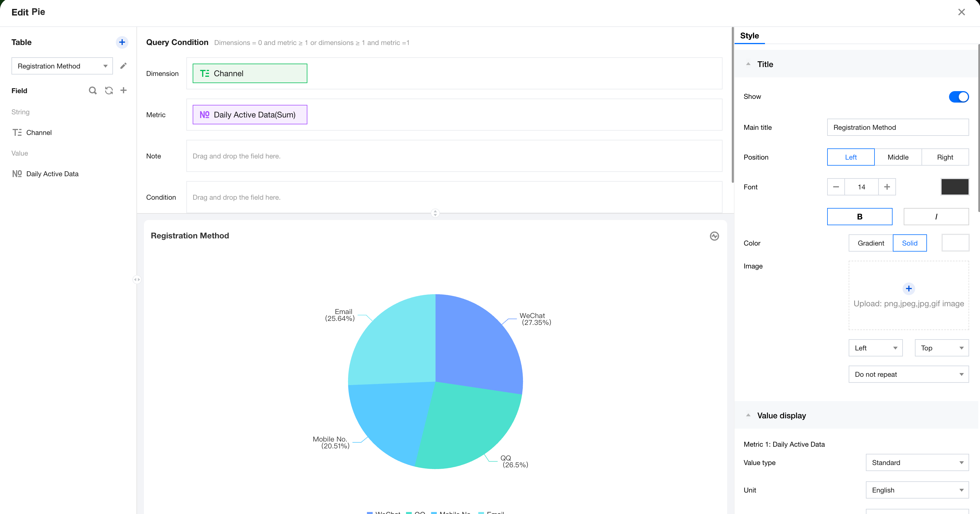Open the dark font color swatch
980x514 pixels.
coord(954,187)
